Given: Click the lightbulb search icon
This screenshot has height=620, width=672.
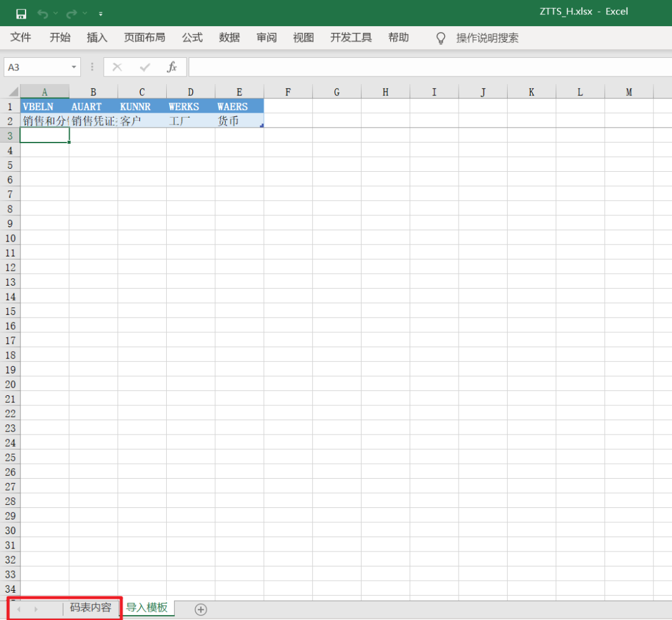Looking at the screenshot, I should pyautogui.click(x=441, y=38).
